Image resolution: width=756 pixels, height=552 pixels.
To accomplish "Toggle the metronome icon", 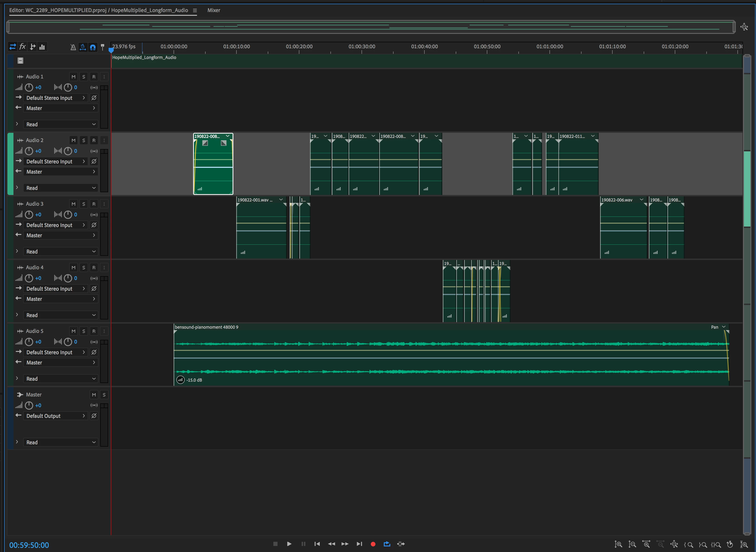I will (73, 47).
